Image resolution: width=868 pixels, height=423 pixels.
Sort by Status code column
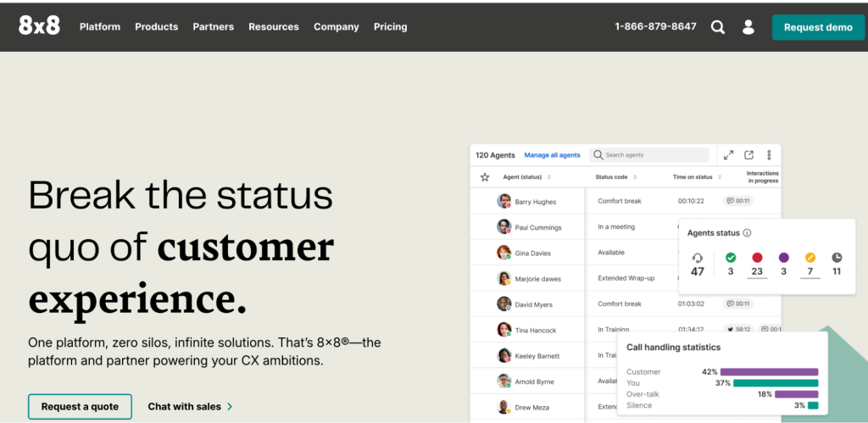(635, 177)
